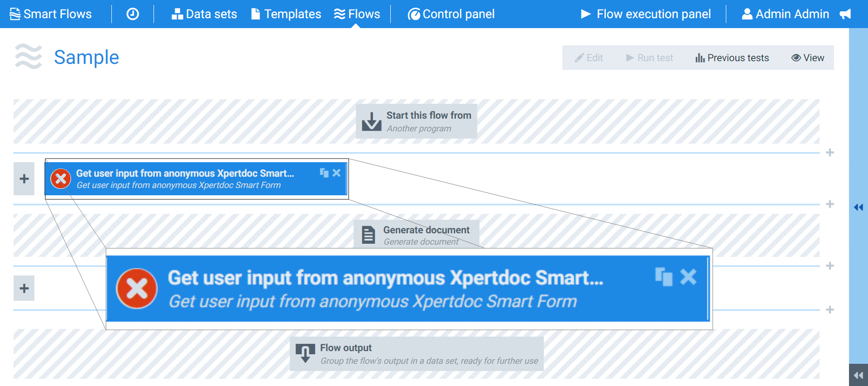868x386 pixels.
Task: Select the Generate document block title
Action: (427, 230)
